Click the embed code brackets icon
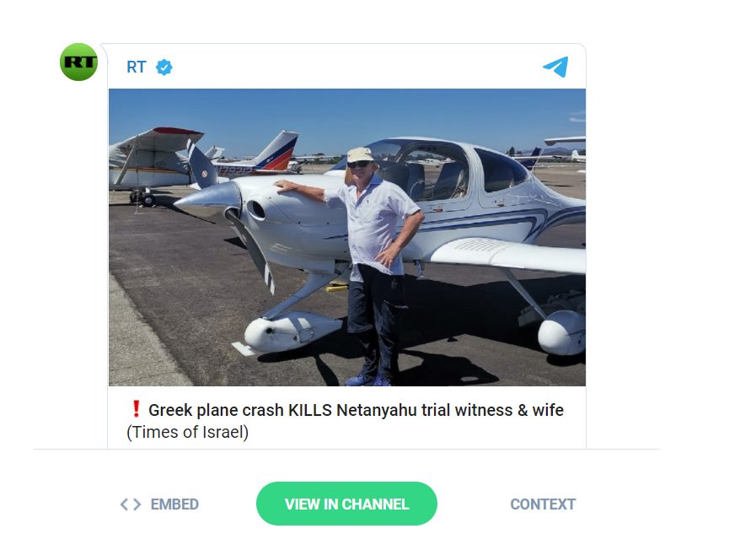Viewport: 756px width, 550px height. (x=130, y=504)
